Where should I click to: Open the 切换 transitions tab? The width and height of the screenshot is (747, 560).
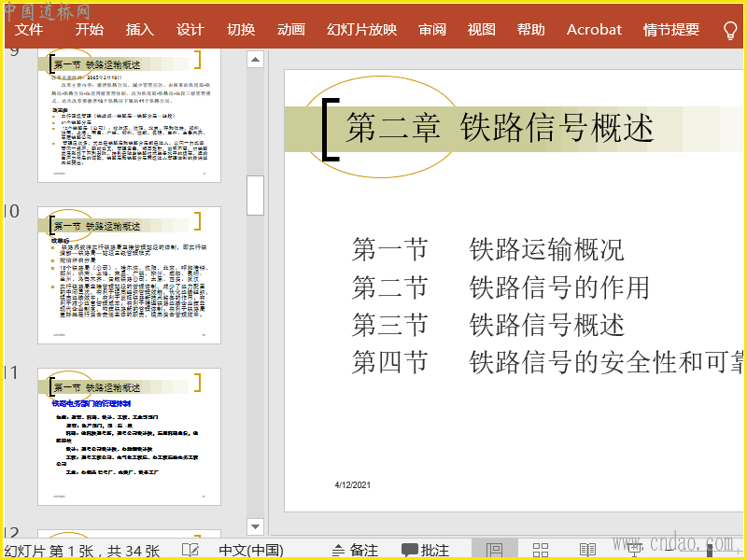click(x=241, y=30)
